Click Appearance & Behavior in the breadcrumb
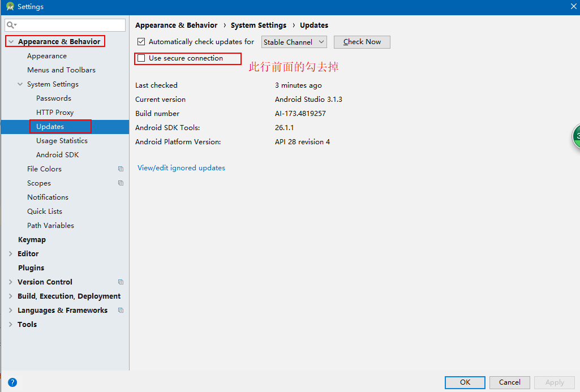 (176, 25)
